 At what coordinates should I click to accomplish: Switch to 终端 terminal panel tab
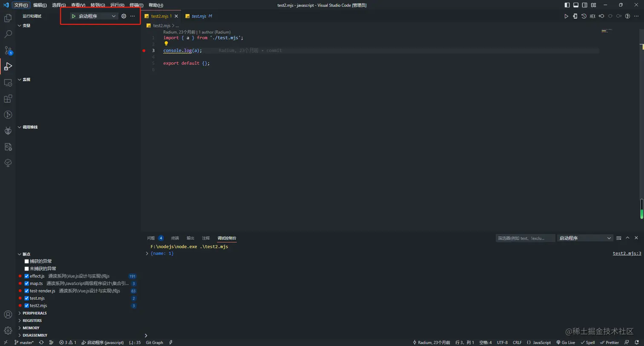175,238
